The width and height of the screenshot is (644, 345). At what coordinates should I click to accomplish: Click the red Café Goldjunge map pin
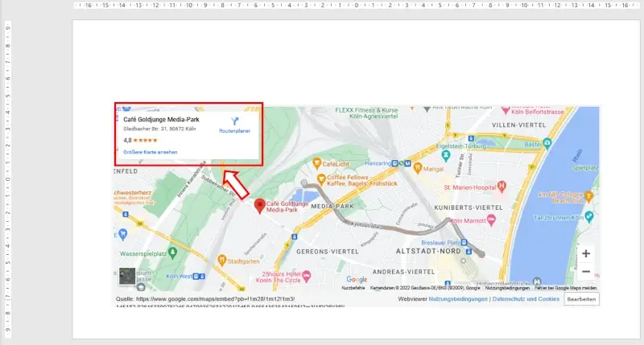point(260,206)
